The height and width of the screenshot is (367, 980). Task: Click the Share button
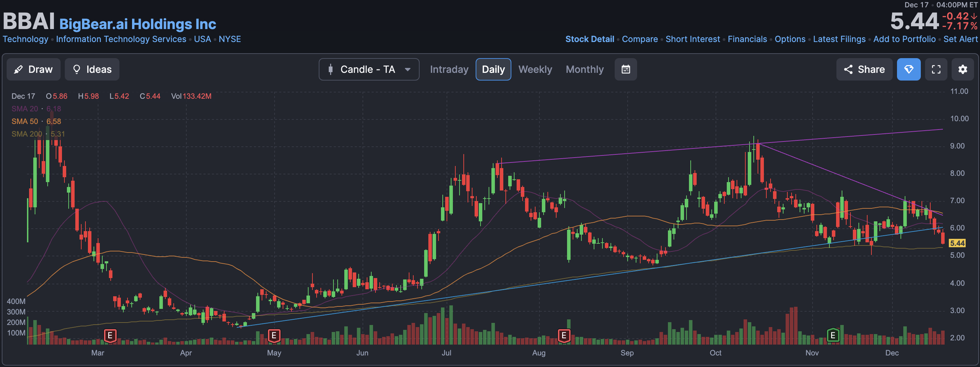864,69
